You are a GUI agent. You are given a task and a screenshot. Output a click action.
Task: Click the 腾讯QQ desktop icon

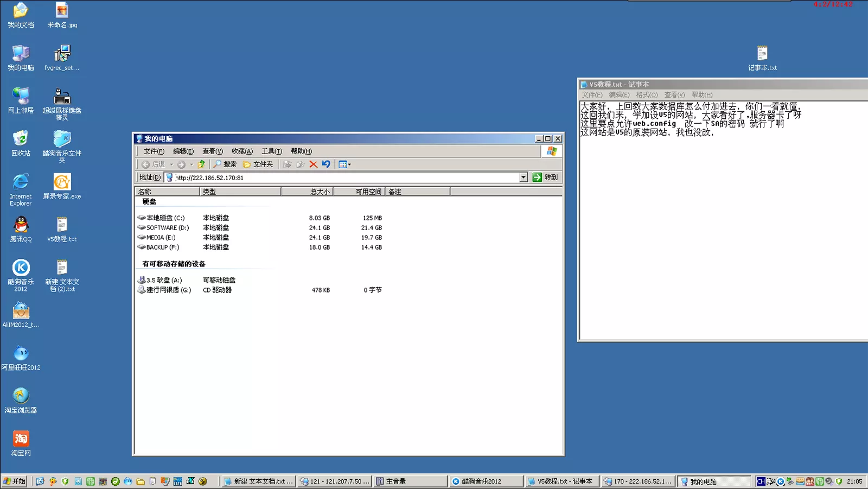tap(21, 228)
